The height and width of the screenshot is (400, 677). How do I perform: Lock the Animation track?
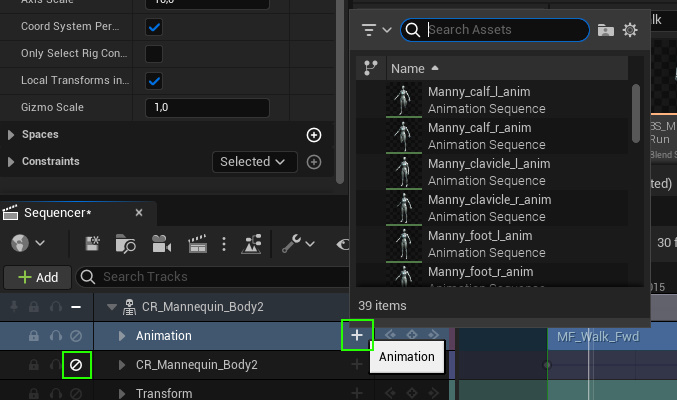coord(34,336)
